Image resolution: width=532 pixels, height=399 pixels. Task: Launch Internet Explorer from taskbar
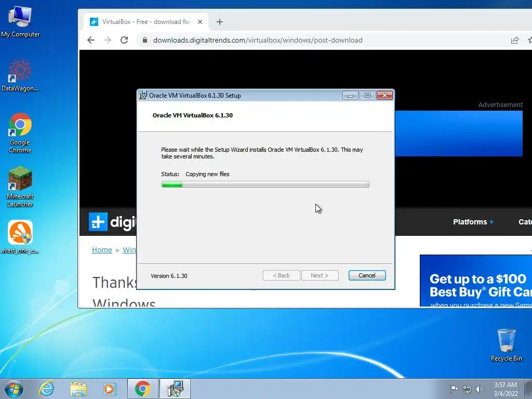[46, 389]
